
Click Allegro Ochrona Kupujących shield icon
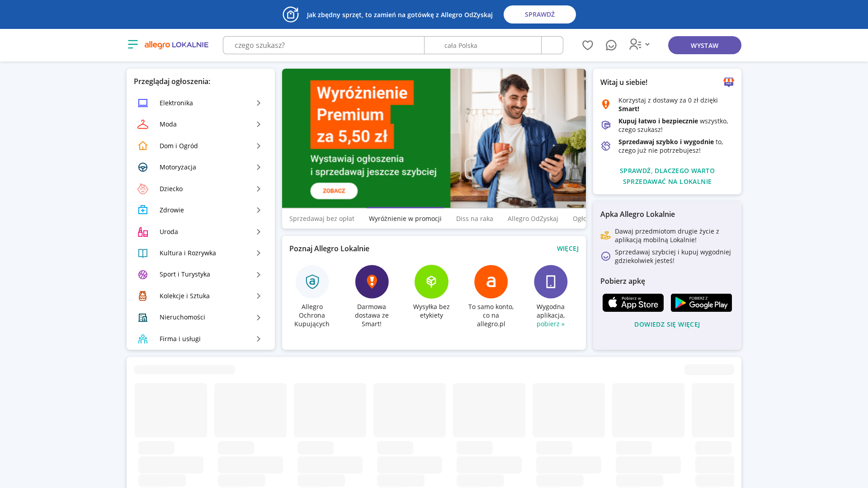(312, 282)
